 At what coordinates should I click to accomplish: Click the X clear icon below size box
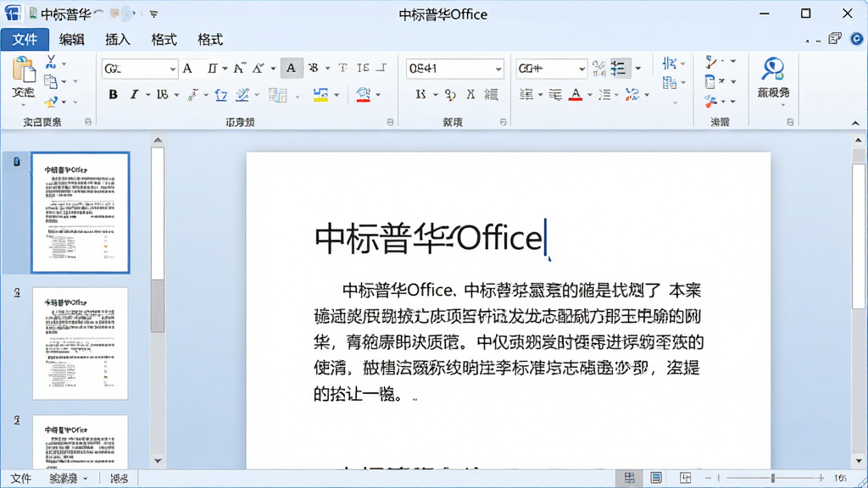pos(470,95)
